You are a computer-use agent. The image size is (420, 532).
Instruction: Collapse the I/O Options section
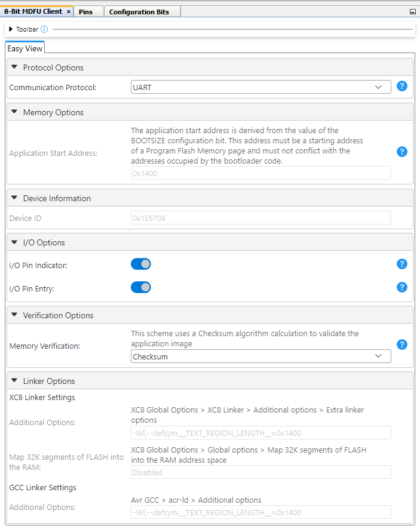[14, 242]
